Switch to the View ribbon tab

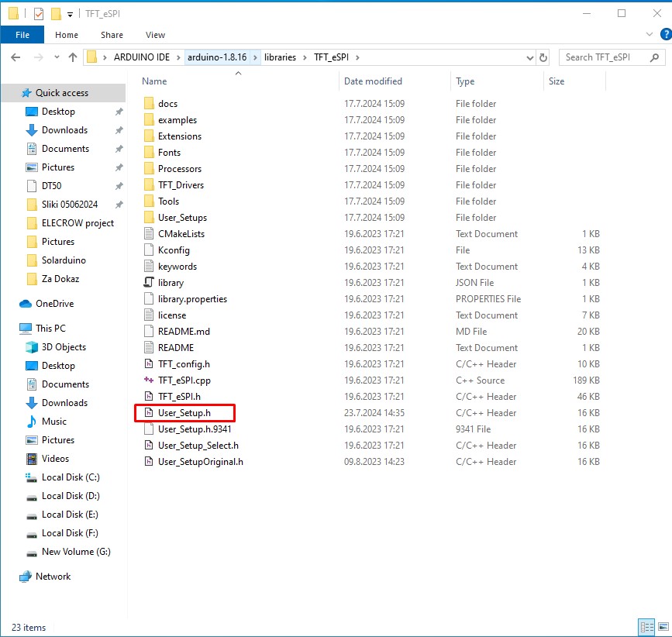click(x=155, y=35)
